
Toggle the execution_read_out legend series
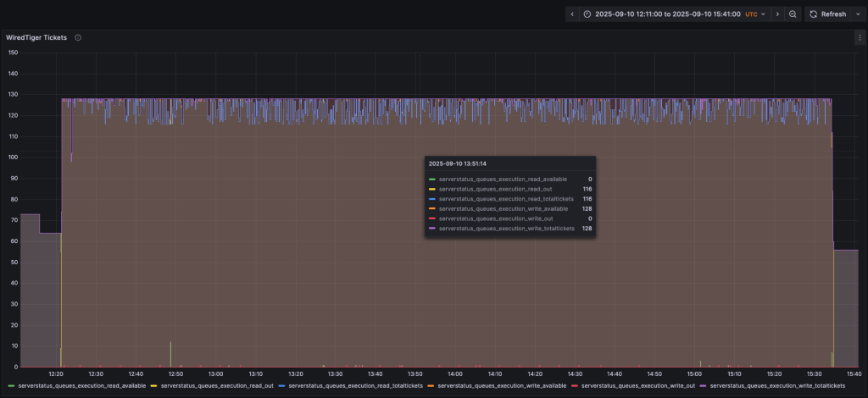(x=217, y=385)
